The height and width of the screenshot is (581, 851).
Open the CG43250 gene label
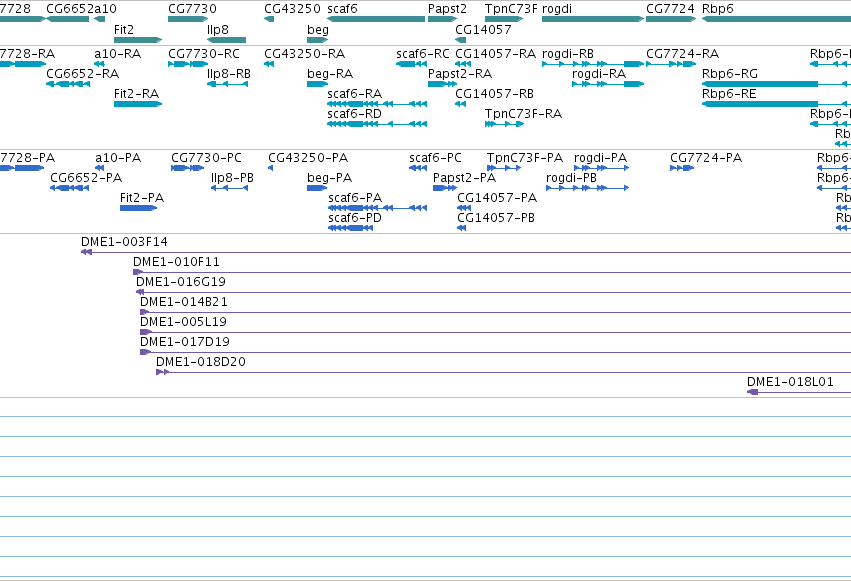click(292, 9)
